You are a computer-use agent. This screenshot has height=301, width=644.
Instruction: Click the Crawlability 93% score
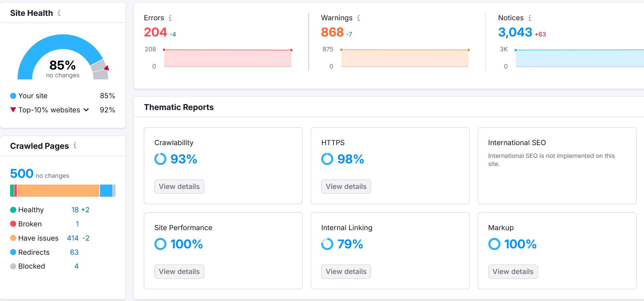pos(184,159)
